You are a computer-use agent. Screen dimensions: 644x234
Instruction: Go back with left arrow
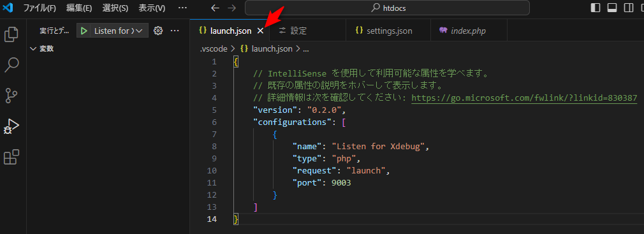(214, 8)
